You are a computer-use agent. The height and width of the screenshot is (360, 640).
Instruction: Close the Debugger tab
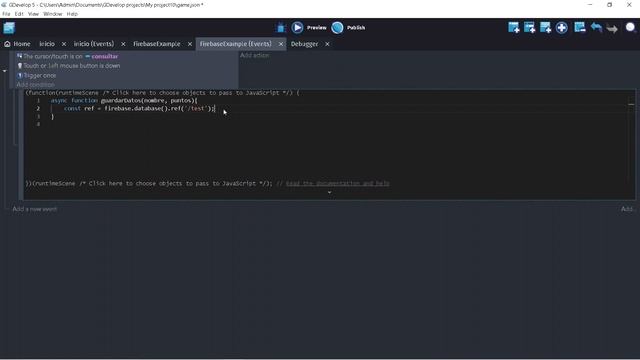coord(327,44)
